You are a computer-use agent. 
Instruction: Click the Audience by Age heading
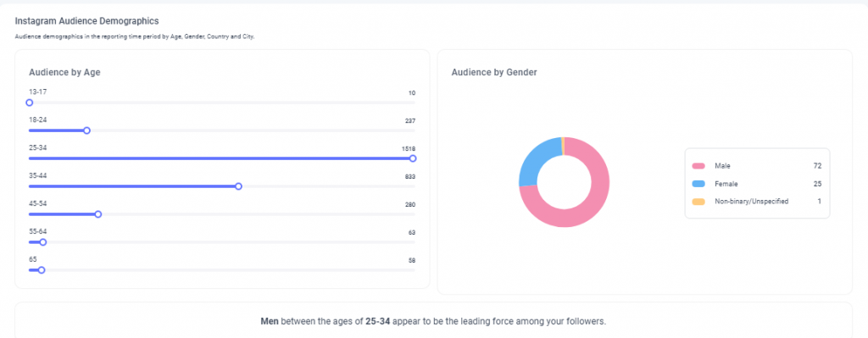[x=64, y=72]
